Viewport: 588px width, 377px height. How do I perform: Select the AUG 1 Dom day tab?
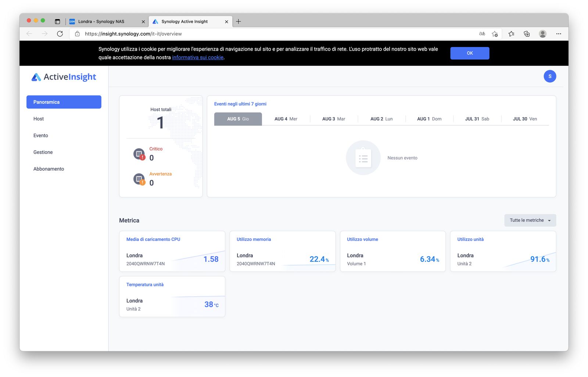point(429,119)
